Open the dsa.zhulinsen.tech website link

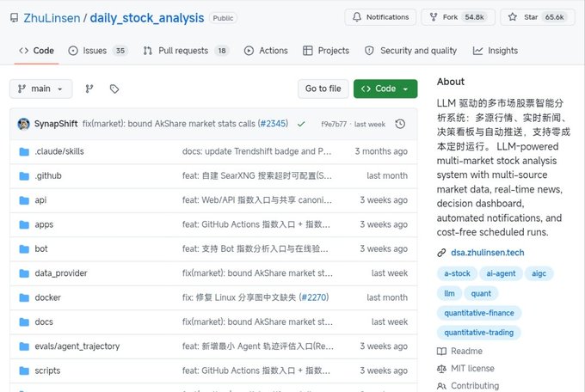pyautogui.click(x=487, y=253)
